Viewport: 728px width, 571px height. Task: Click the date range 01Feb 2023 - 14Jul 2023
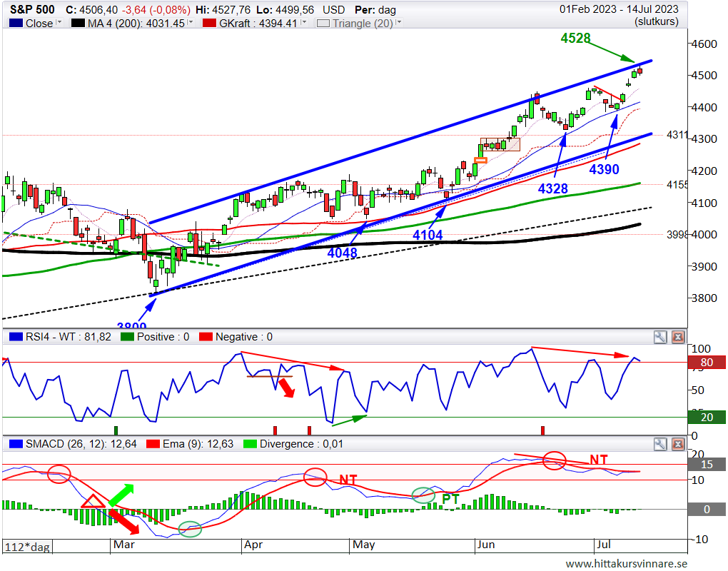click(x=618, y=9)
